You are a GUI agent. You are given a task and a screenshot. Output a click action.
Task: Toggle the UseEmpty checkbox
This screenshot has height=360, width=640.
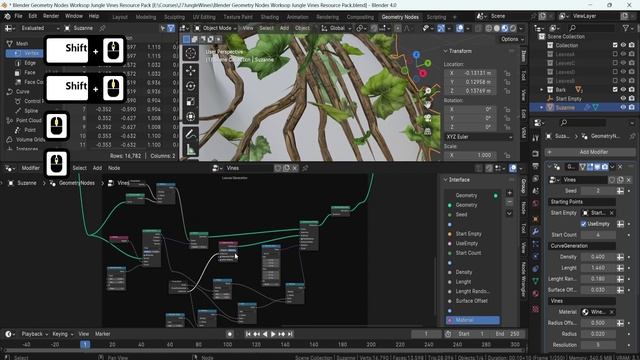(584, 224)
